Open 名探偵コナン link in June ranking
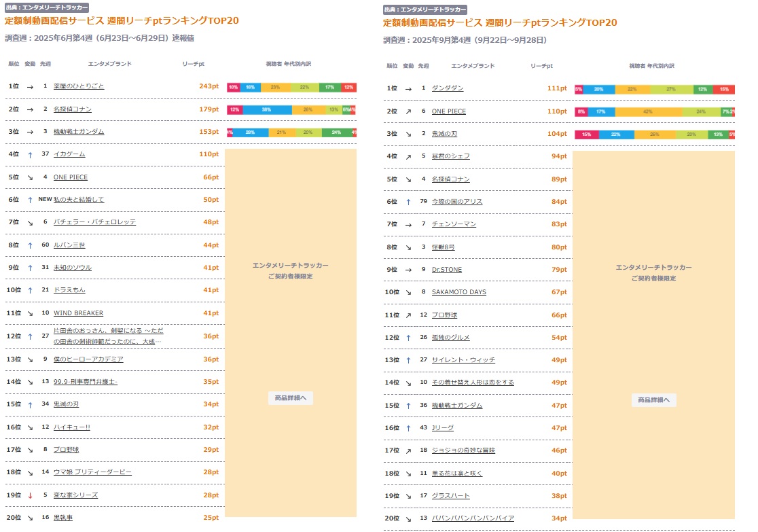Viewport: 758px width, 532px height. [x=72, y=109]
